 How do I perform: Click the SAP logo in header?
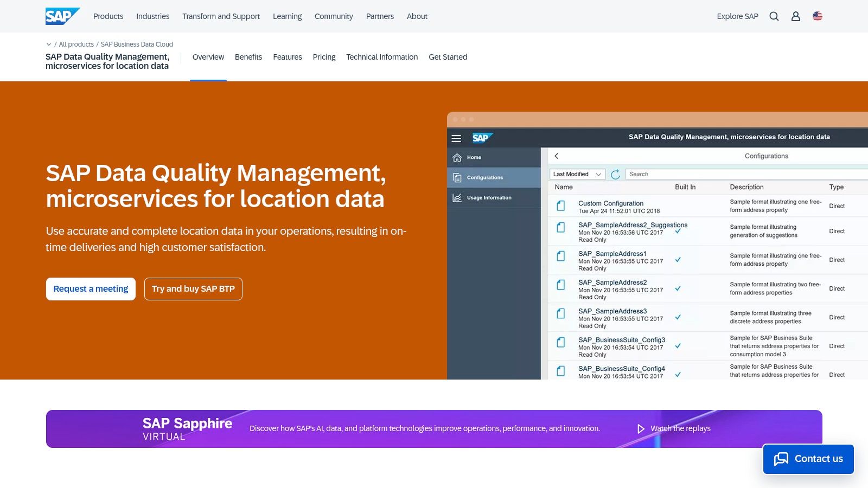coord(62,16)
